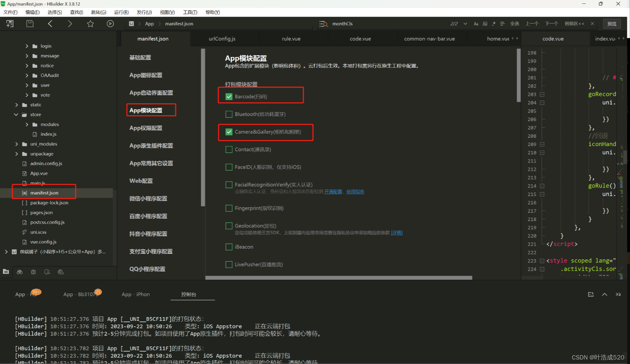Enable iBeacon module checkbox
This screenshot has width=630, height=364.
229,247
